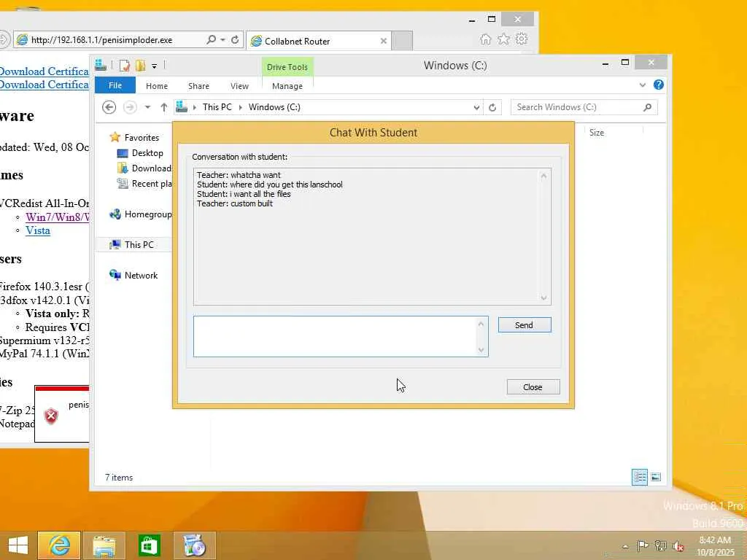
Task: Send the chat message to student
Action: tap(525, 325)
